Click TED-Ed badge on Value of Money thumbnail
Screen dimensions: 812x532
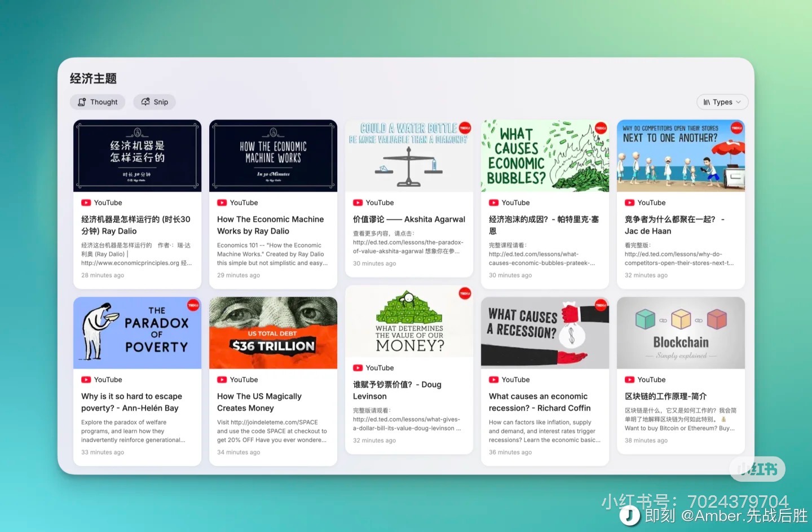(x=465, y=293)
